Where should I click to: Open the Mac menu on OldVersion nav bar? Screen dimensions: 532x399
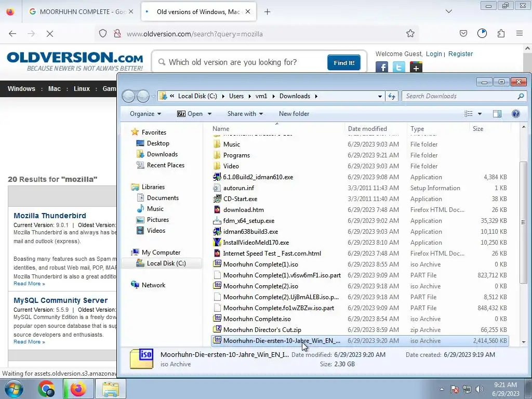point(54,88)
